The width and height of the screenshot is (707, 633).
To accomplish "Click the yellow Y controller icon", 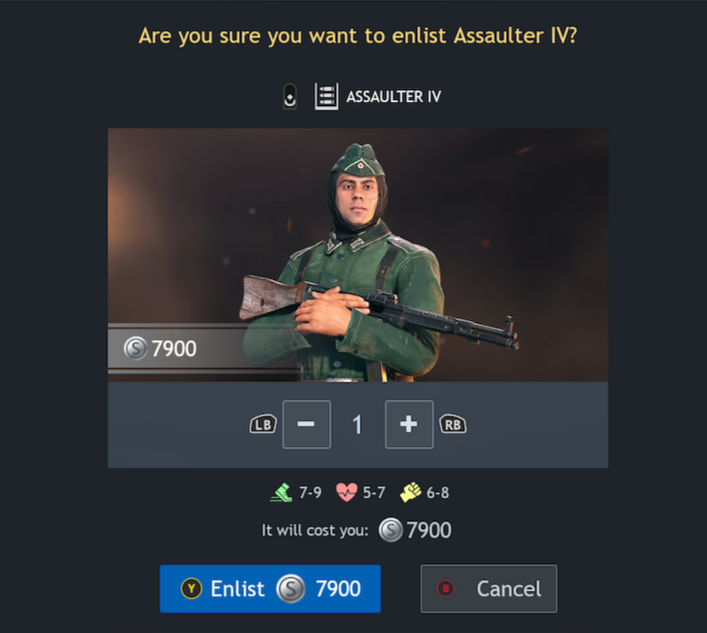I will [191, 588].
